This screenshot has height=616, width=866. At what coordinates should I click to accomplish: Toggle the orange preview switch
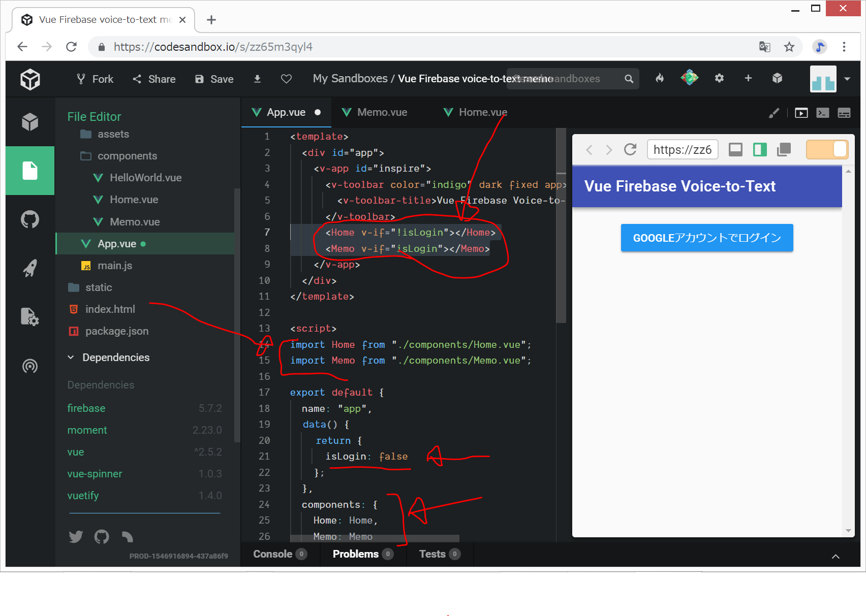pyautogui.click(x=827, y=149)
